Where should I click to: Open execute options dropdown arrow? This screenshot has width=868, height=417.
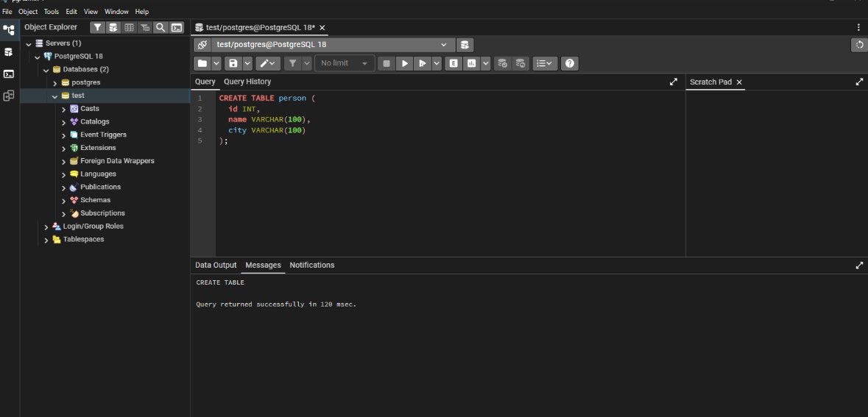(437, 63)
